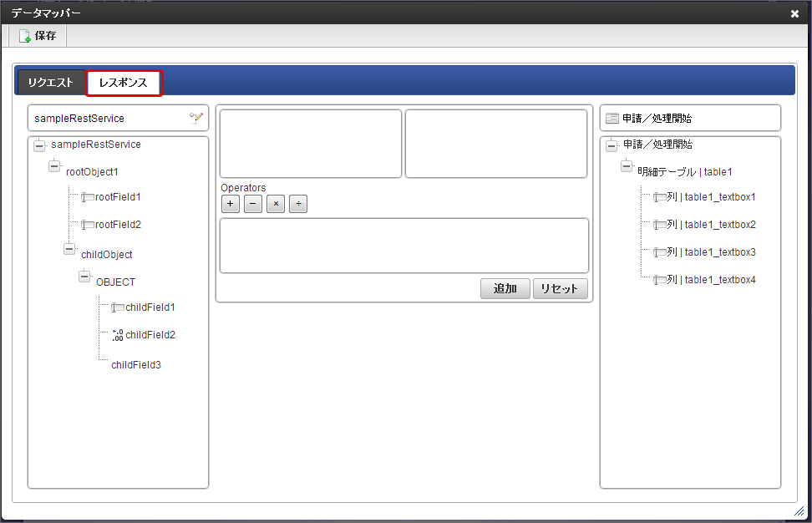Viewport: 812px width, 523px height.
Task: Collapse the 申請/処理開始 tree node
Action: tap(612, 145)
